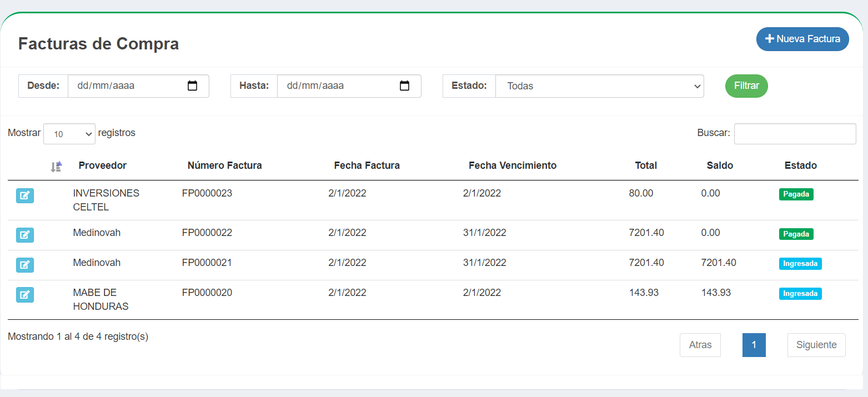Open the calendar picker in the Desde field
Viewport: 868px width, 397px height.
[x=193, y=86]
